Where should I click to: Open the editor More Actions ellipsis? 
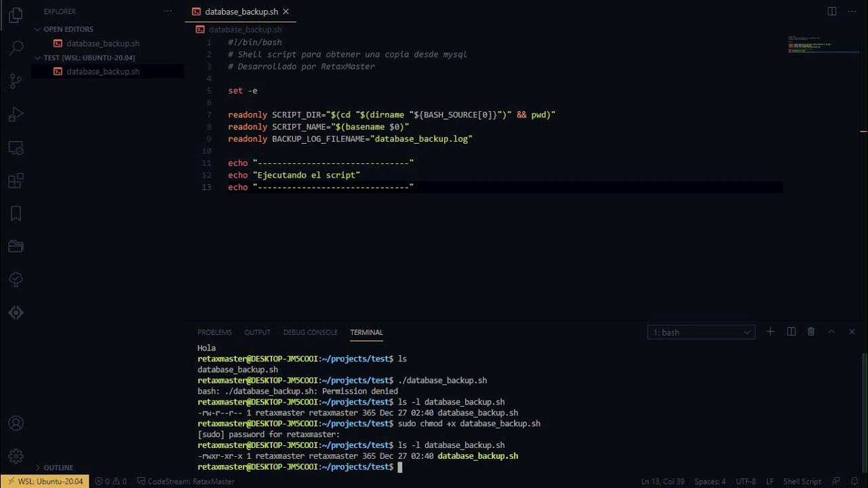pyautogui.click(x=852, y=12)
